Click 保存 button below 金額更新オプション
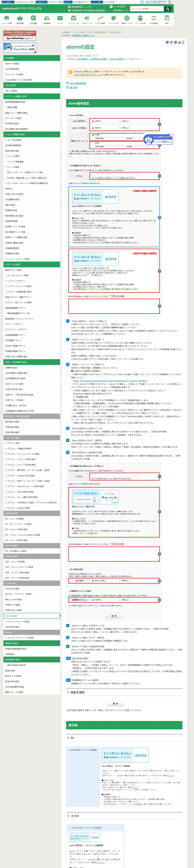The image size is (194, 868). pyautogui.click(x=114, y=616)
